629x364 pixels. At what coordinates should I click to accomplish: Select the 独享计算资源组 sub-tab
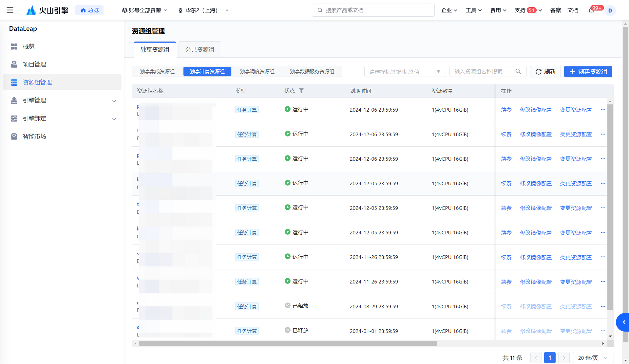[x=207, y=71]
